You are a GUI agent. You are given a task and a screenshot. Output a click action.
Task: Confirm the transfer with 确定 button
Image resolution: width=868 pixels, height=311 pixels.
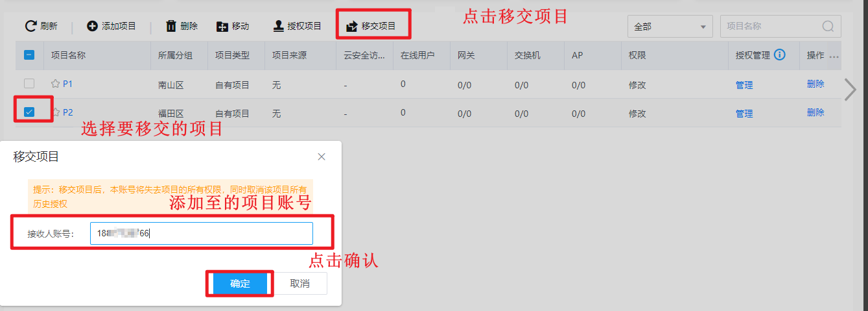240,284
